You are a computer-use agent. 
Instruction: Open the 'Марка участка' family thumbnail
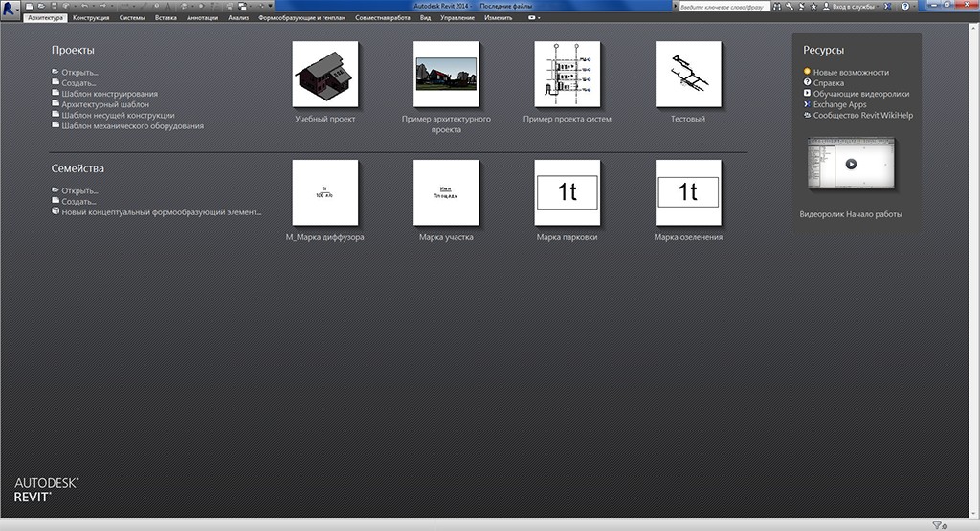[x=446, y=192]
